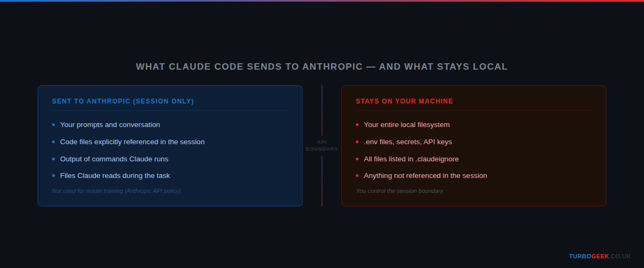Click 'Code files explicitly referenced in the session'

132,142
